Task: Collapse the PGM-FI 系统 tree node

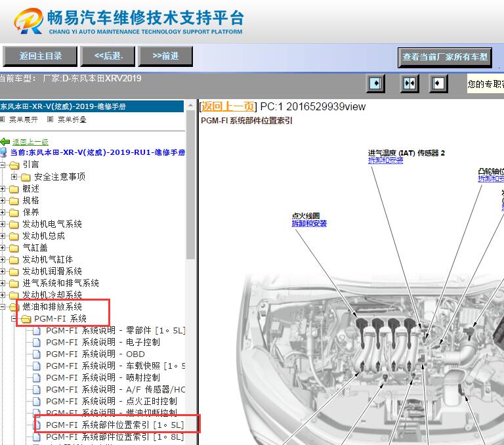Action: click(14, 318)
